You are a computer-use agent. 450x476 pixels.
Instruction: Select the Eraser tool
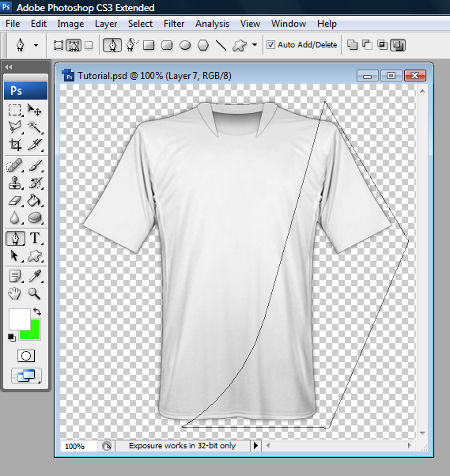point(14,200)
